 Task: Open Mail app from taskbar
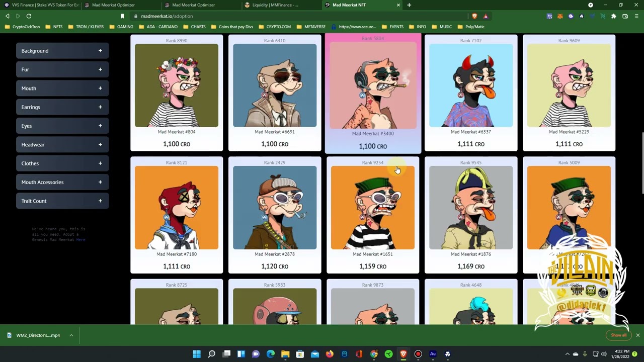click(x=315, y=354)
